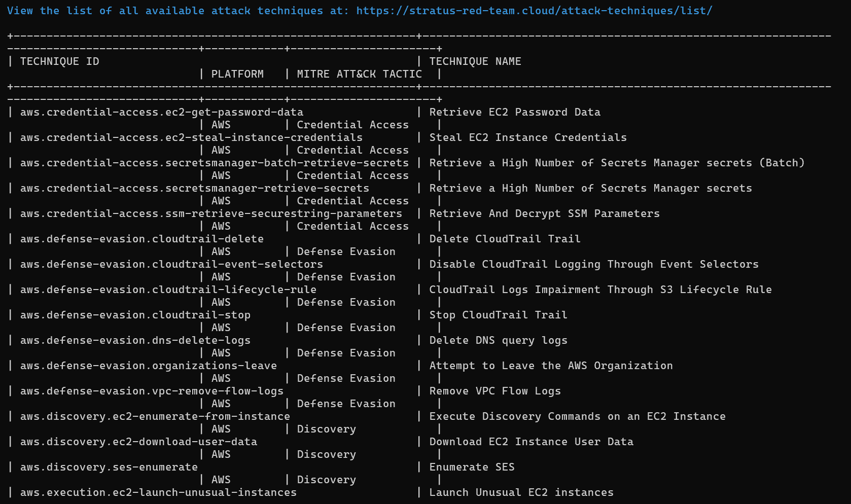The width and height of the screenshot is (851, 504).
Task: Click aws.defense-evasion.vpc-remove-flow-logs technique ID
Action: pyautogui.click(x=152, y=391)
